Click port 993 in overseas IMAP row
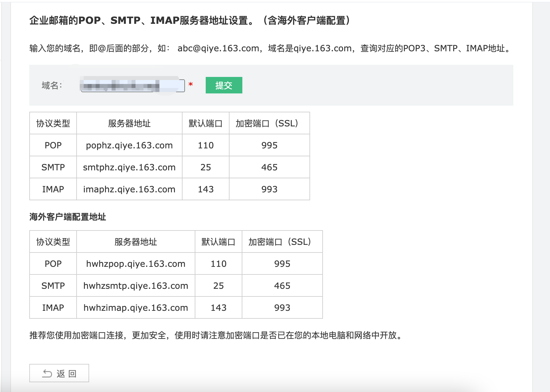Image resolution: width=550 pixels, height=392 pixels. pyautogui.click(x=282, y=308)
